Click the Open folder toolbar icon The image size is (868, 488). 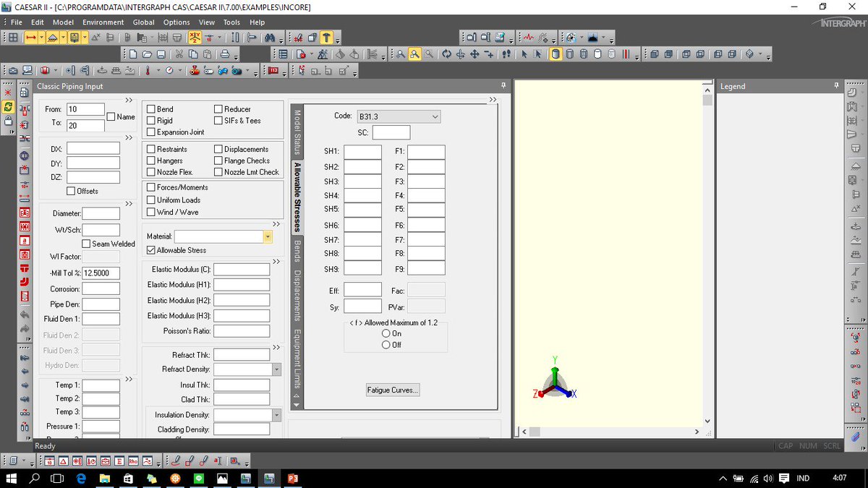[147, 54]
